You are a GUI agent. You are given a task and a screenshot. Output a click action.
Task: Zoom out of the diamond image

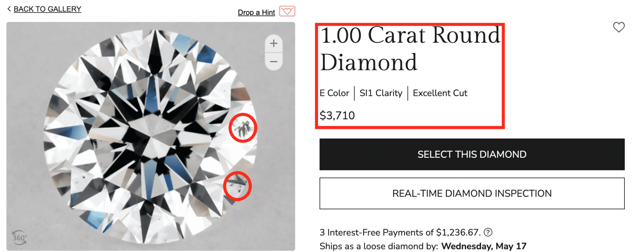274,62
